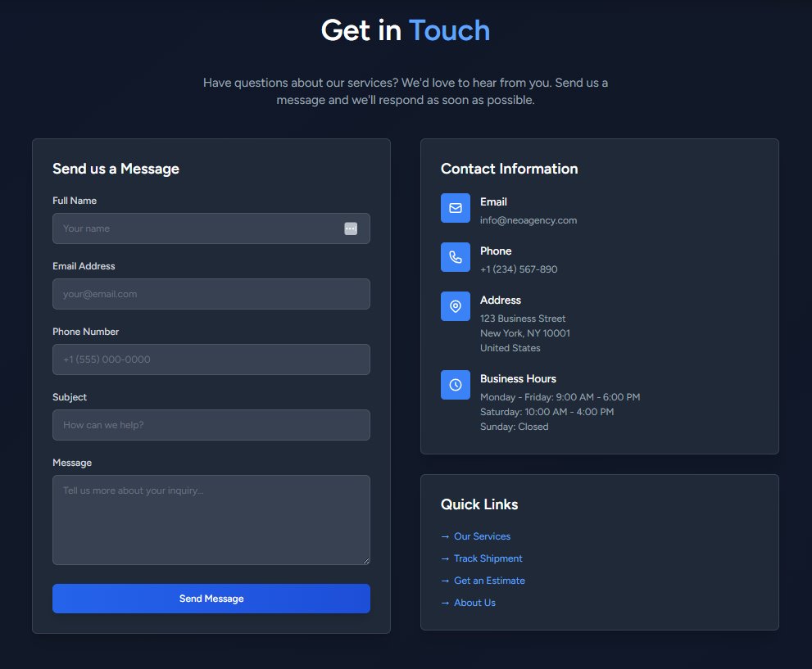Click the Contact Information heading
812x669 pixels.
point(509,169)
